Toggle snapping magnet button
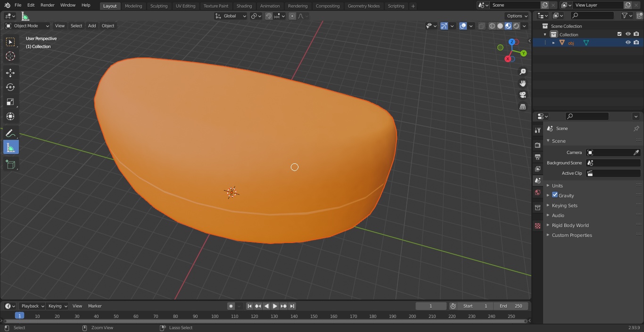Image resolution: width=644 pixels, height=332 pixels. pyautogui.click(x=269, y=16)
